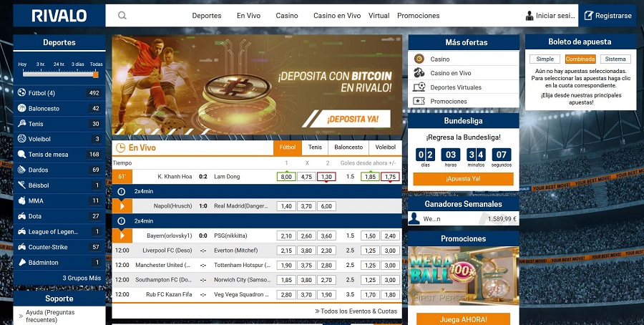Click the Tenis racket icon
644x325 pixels.
pos(21,123)
